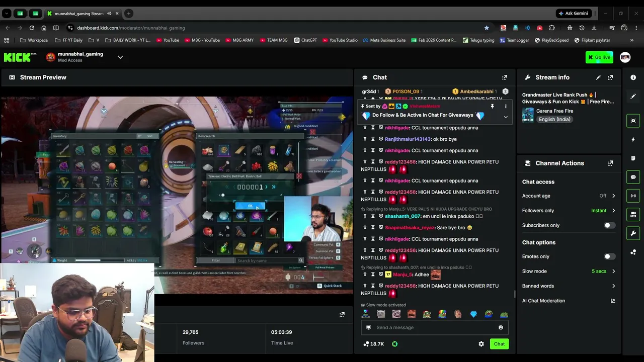The height and width of the screenshot is (362, 644).
Task: Click the green Kick K icon below chat
Action: 394,344
